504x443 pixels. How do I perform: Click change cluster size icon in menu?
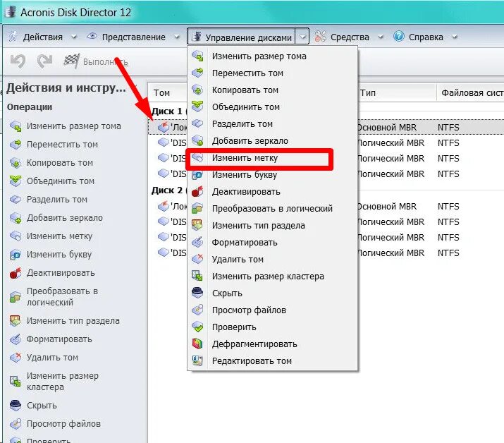pos(197,276)
